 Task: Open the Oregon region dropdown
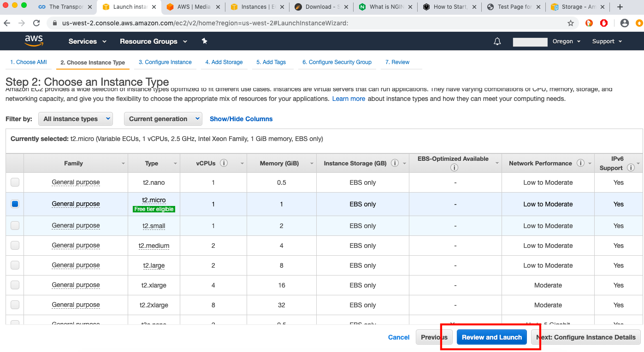566,41
